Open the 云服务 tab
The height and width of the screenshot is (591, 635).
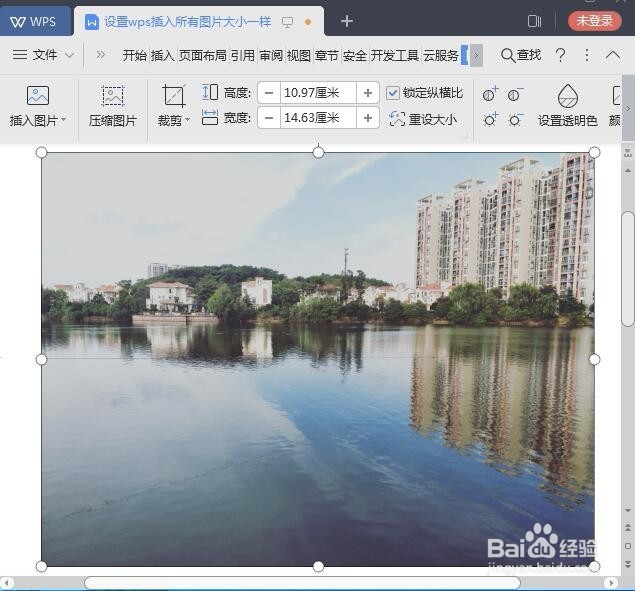(441, 55)
